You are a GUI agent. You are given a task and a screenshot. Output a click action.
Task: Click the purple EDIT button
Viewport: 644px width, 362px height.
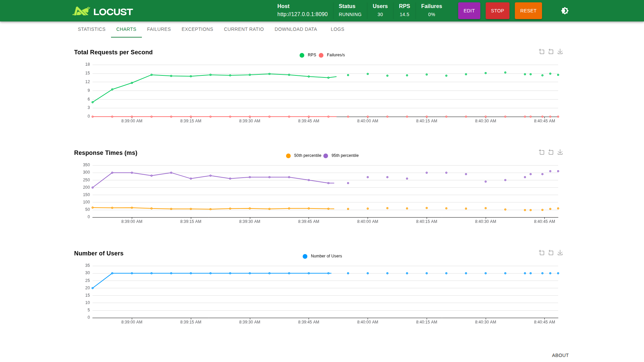tap(469, 11)
